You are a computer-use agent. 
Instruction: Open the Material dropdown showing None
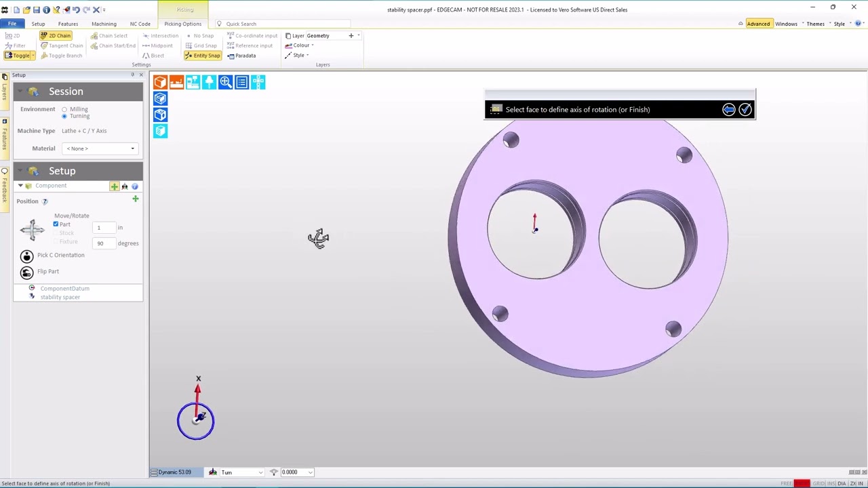[x=100, y=148]
